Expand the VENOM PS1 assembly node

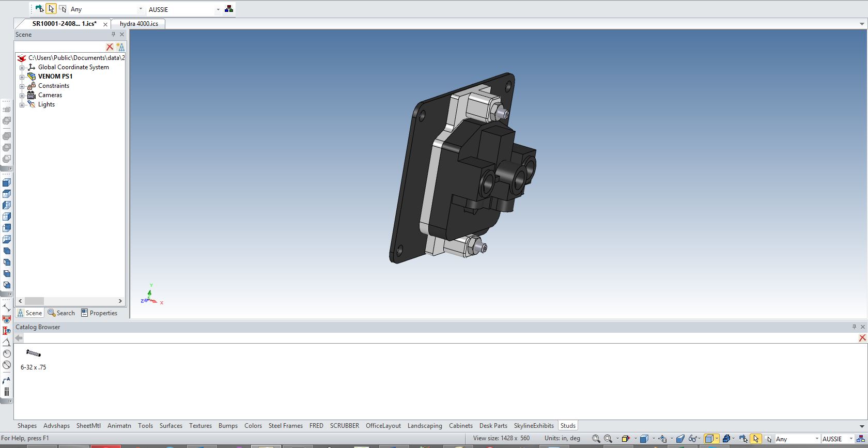point(22,77)
